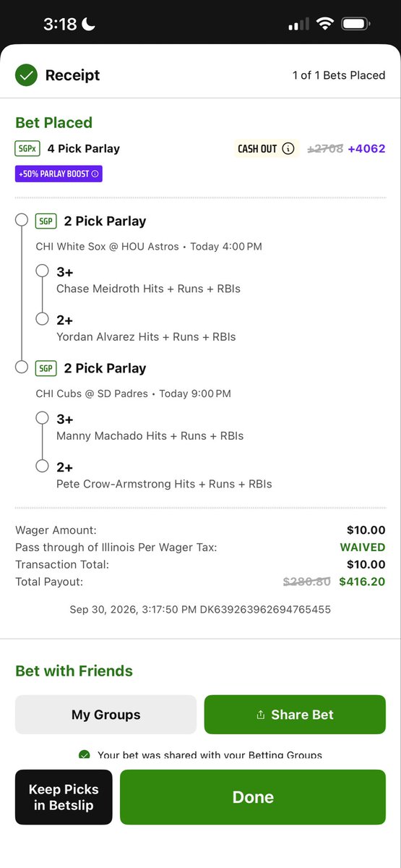Viewport: 401px width, 868px height.
Task: Open the +50% Parlay Boost details
Action: pos(59,174)
